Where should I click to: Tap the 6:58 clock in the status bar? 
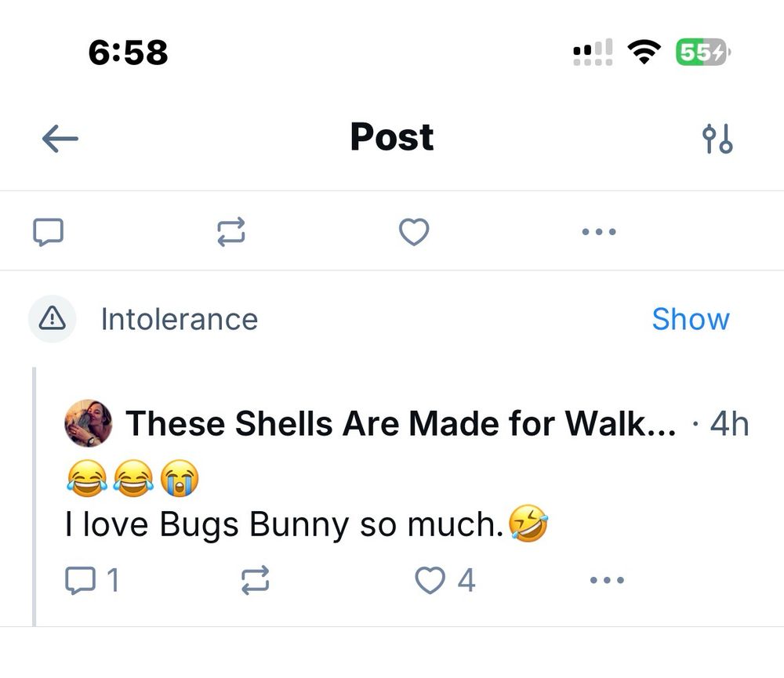[x=128, y=53]
